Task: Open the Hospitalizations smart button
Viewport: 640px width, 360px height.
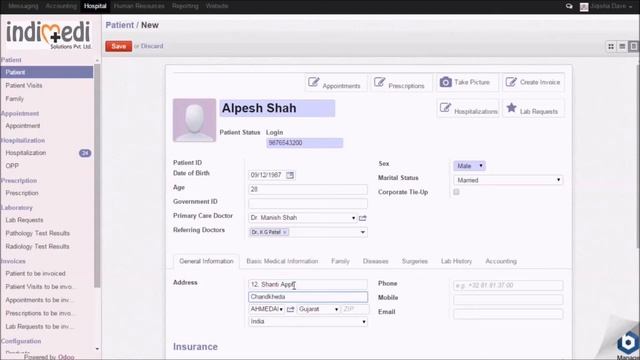Action: coord(468,109)
